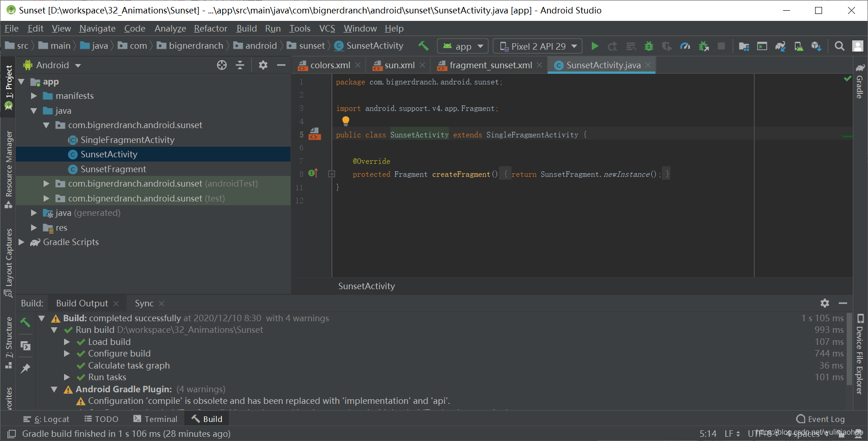Open the Terminal tool window
The width and height of the screenshot is (868, 441).
tap(155, 419)
